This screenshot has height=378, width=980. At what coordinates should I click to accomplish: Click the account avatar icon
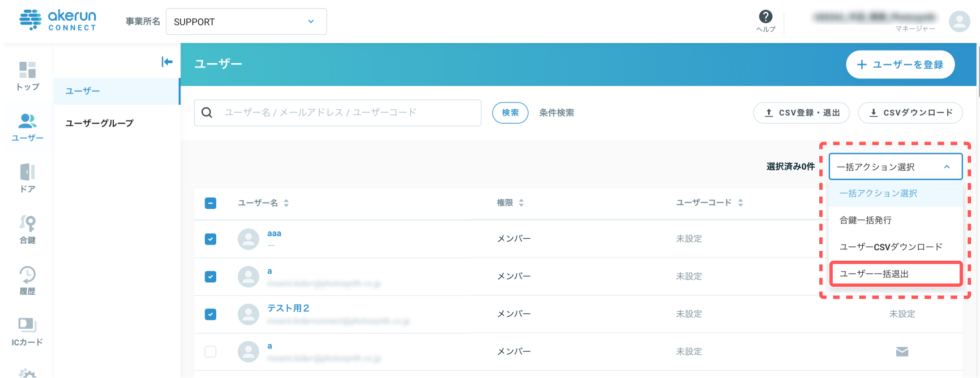[x=959, y=21]
